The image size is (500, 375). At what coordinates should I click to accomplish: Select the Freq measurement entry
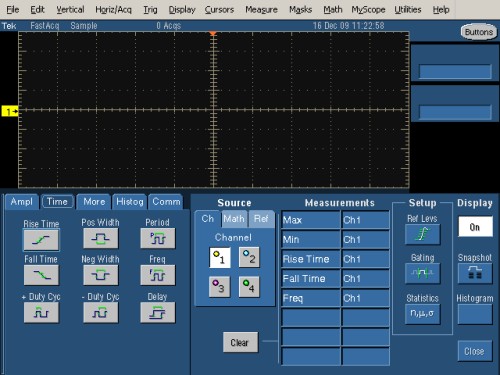(x=311, y=298)
